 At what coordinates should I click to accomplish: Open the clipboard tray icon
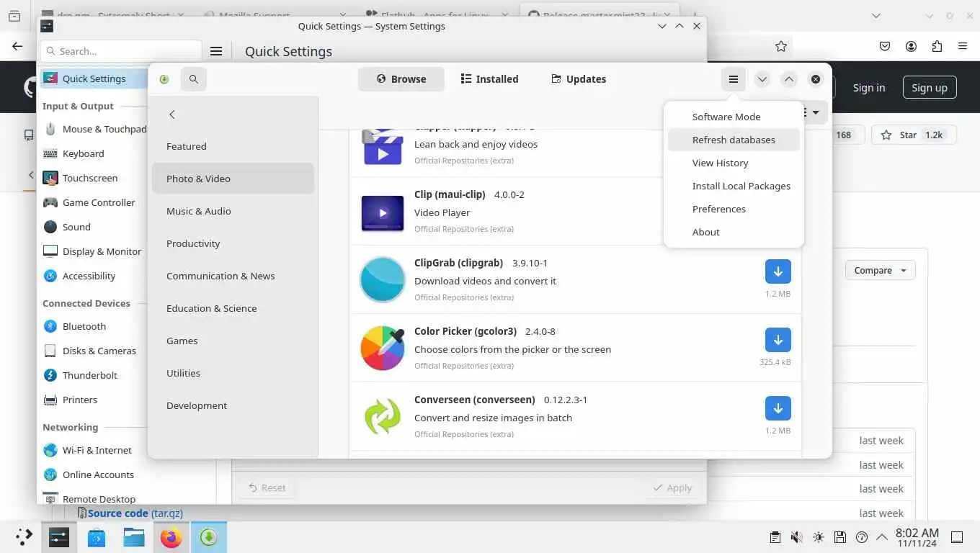click(775, 537)
